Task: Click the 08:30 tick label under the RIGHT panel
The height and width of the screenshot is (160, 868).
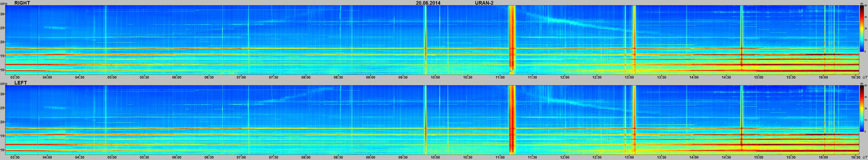Action: coord(338,77)
